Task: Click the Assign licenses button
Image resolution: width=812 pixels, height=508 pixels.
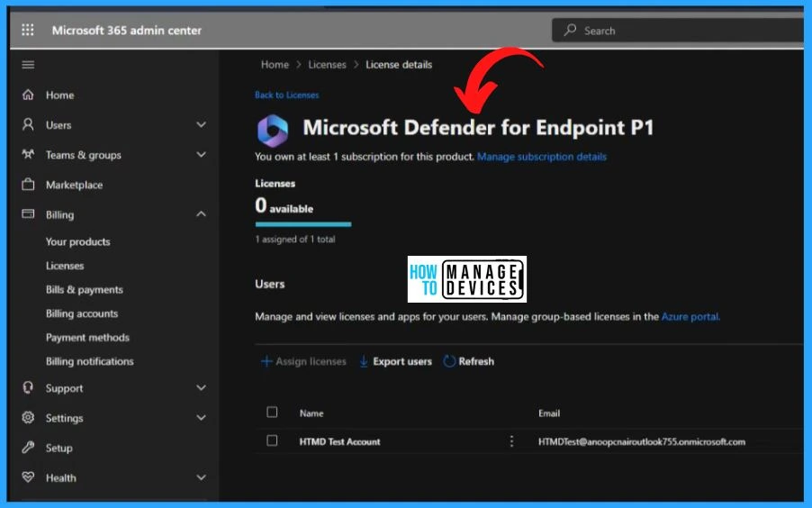Action: [x=303, y=361]
